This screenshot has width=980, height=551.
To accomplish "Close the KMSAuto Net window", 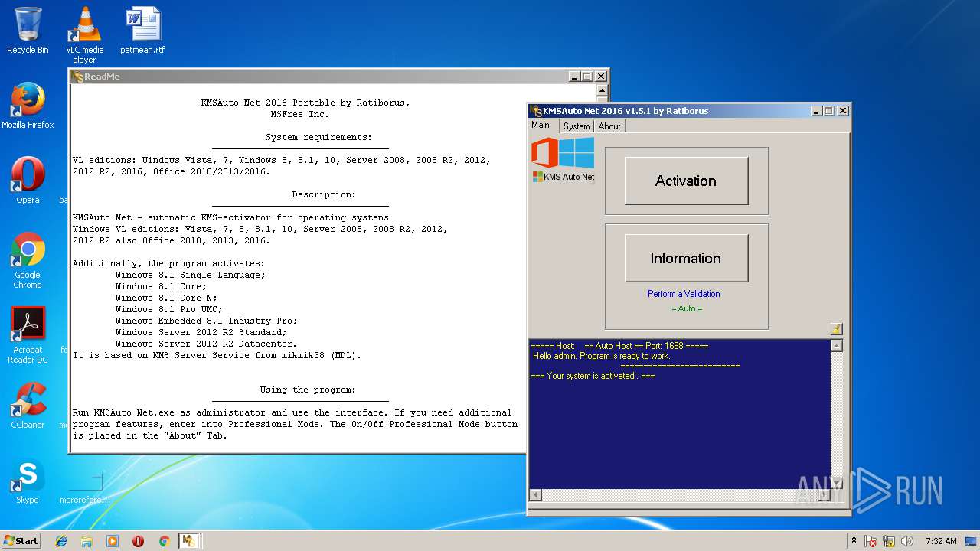I will [x=843, y=111].
